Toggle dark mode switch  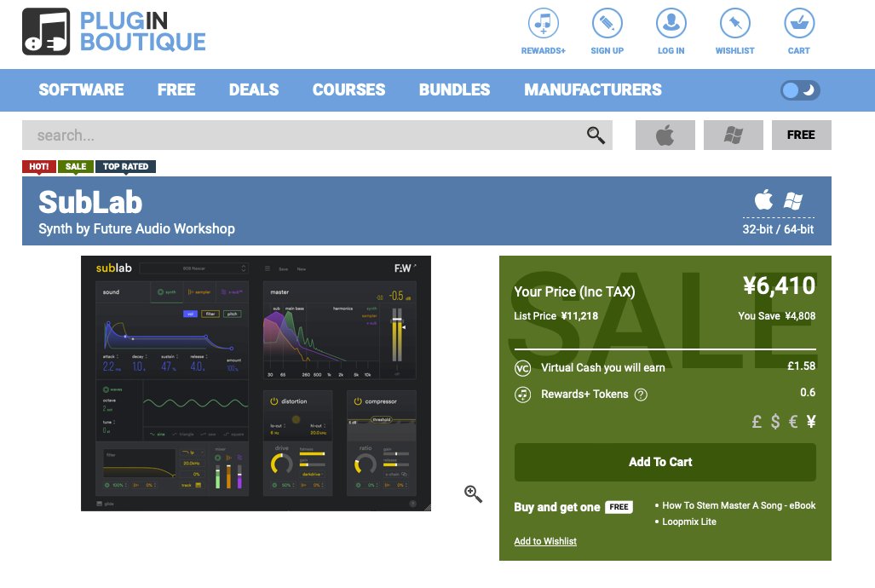tap(800, 89)
